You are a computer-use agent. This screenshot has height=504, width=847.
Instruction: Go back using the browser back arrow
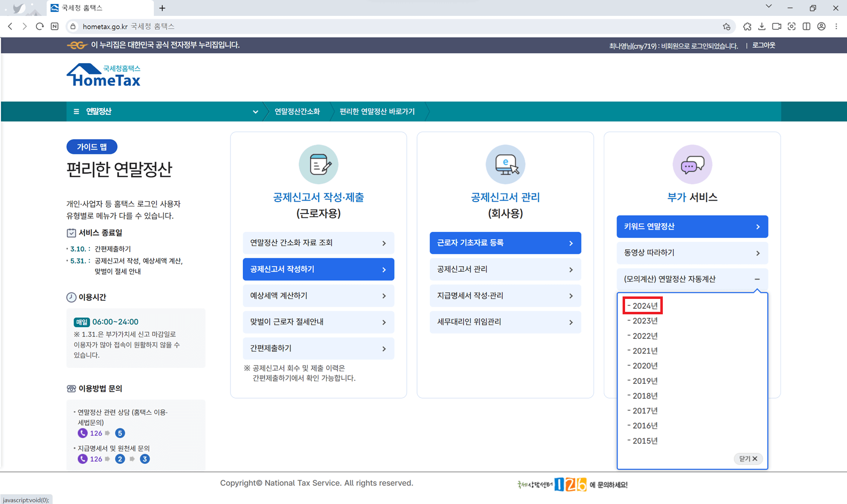point(10,26)
